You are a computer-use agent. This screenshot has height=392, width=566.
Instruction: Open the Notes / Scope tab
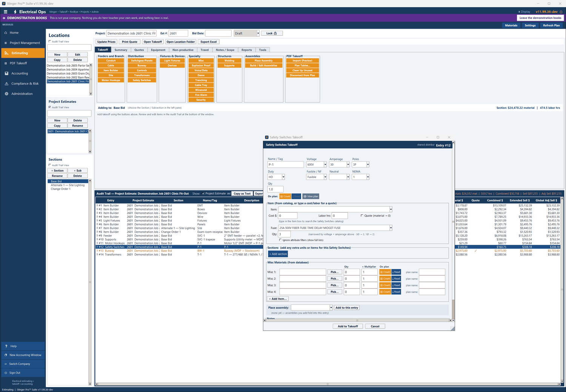(x=225, y=50)
